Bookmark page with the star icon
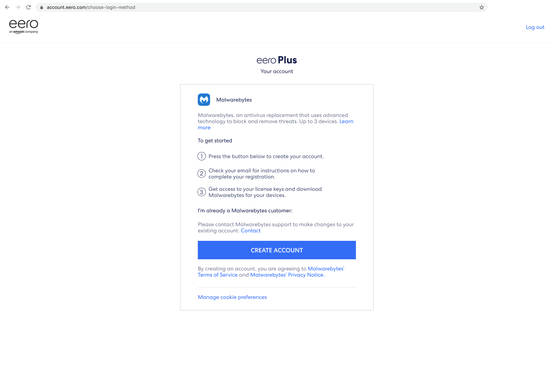The width and height of the screenshot is (554, 392). click(481, 7)
